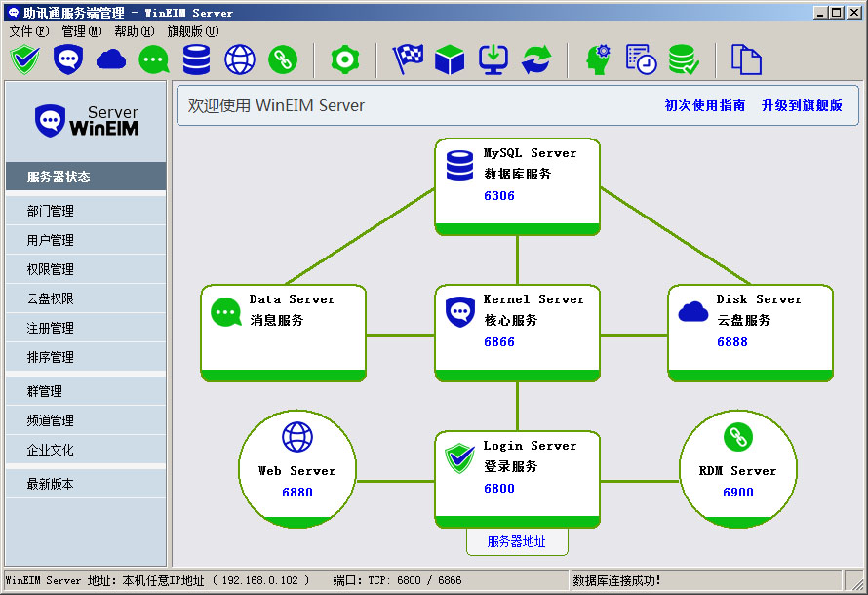This screenshot has height=595, width=868.
Task: Click the checklist with clock toolbar icon
Action: click(x=641, y=59)
